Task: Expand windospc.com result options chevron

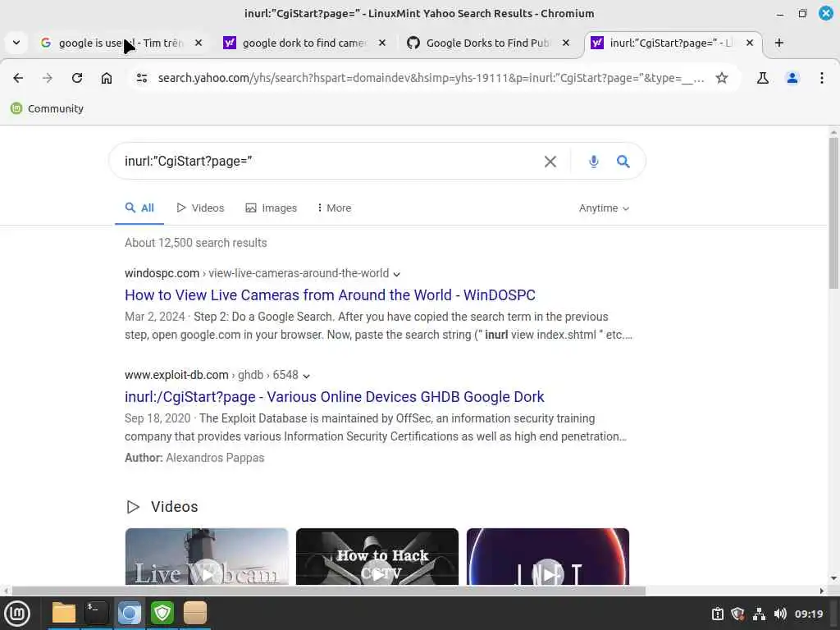Action: click(x=396, y=274)
